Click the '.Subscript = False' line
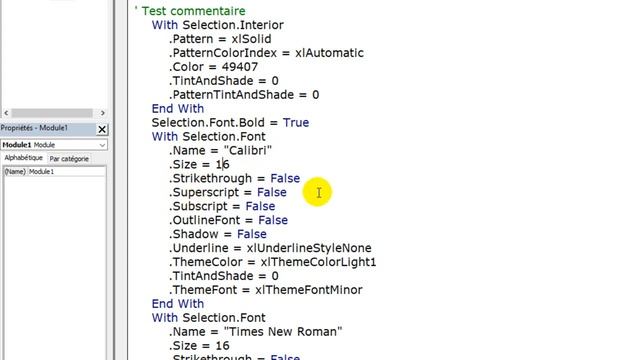640x360 pixels. 222,206
